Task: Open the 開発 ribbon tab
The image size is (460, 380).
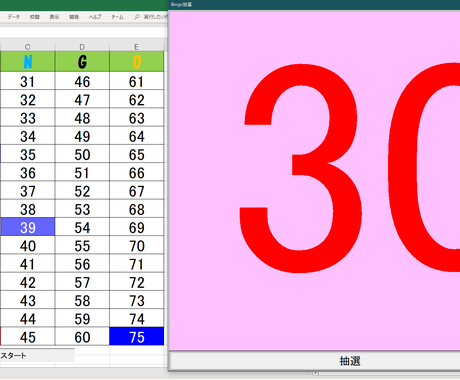Action: point(74,17)
